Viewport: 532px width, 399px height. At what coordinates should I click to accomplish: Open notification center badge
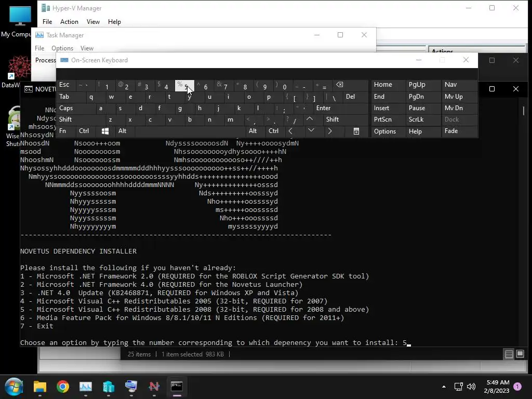coord(517,387)
